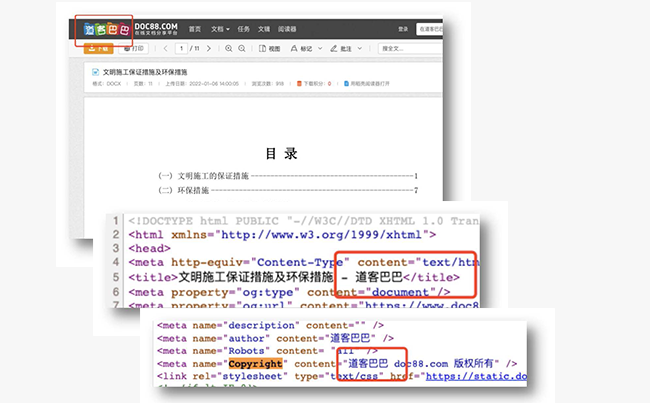Image resolution: width=650 pixels, height=403 pixels.
Task: Select the 批注 annotation tool
Action: point(341,49)
